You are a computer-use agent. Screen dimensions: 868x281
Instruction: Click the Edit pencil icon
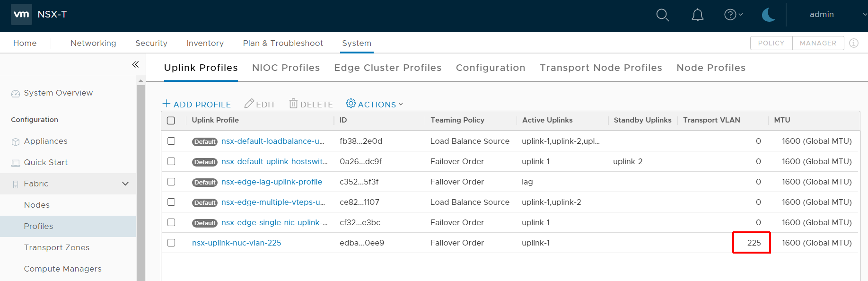(x=249, y=103)
